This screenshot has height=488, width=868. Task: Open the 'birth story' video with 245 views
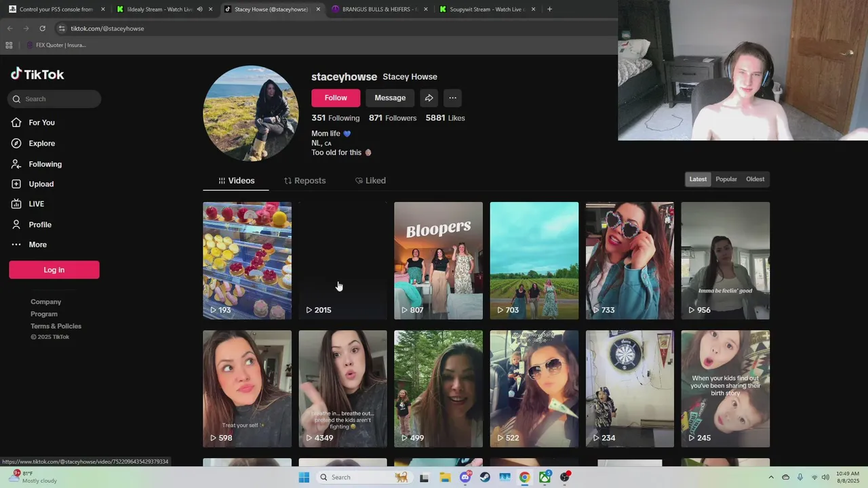[x=726, y=388]
